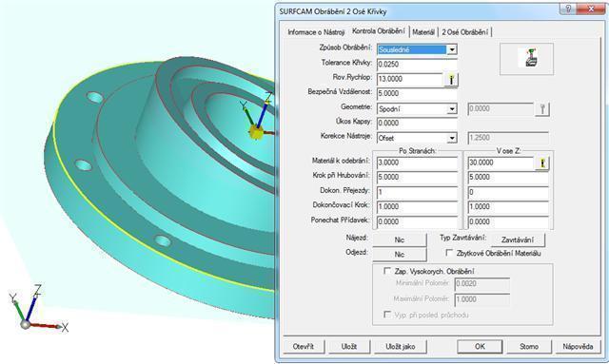Click Dokon. Přejezdy V ose Z field
The height and width of the screenshot is (364, 609).
click(508, 192)
